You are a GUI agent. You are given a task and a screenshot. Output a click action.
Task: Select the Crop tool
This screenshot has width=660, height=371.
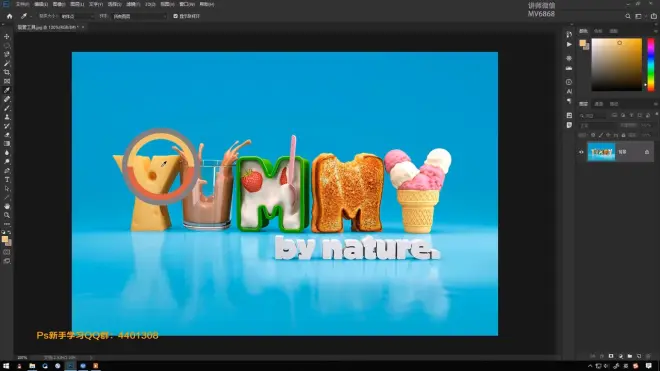7,72
